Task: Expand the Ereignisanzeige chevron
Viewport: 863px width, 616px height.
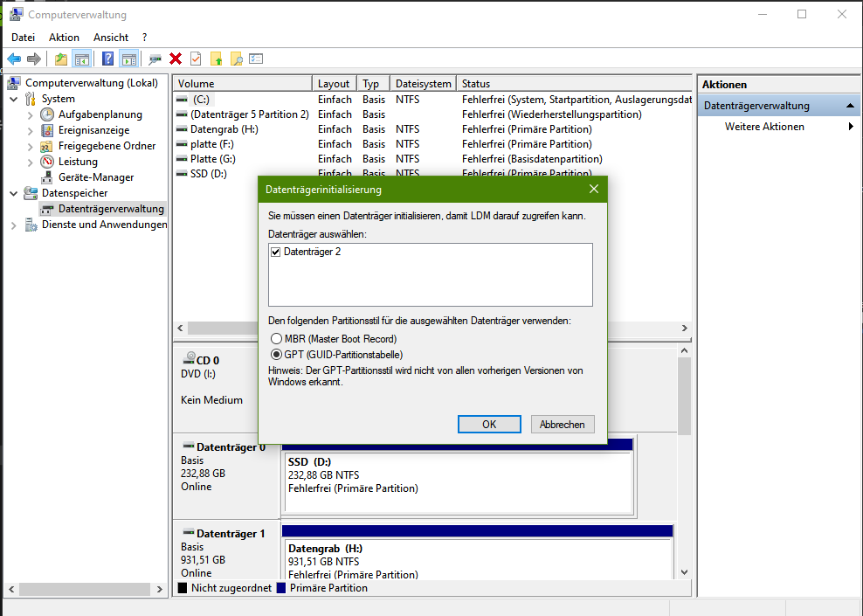Action: pos(31,130)
